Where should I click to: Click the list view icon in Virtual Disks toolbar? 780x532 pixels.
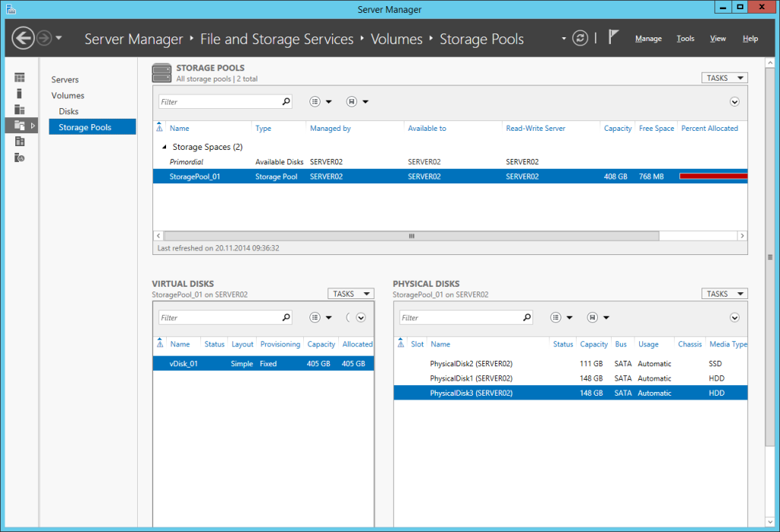pyautogui.click(x=315, y=317)
